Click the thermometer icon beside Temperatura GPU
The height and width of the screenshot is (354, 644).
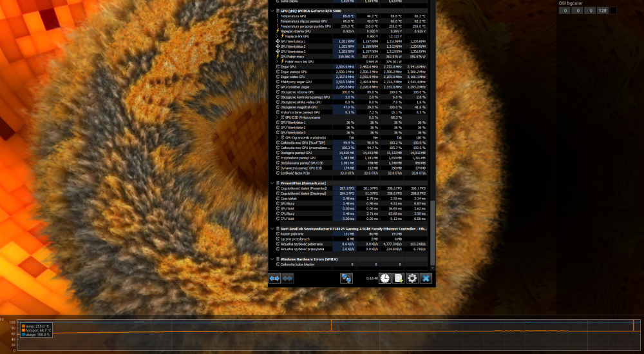coord(278,16)
